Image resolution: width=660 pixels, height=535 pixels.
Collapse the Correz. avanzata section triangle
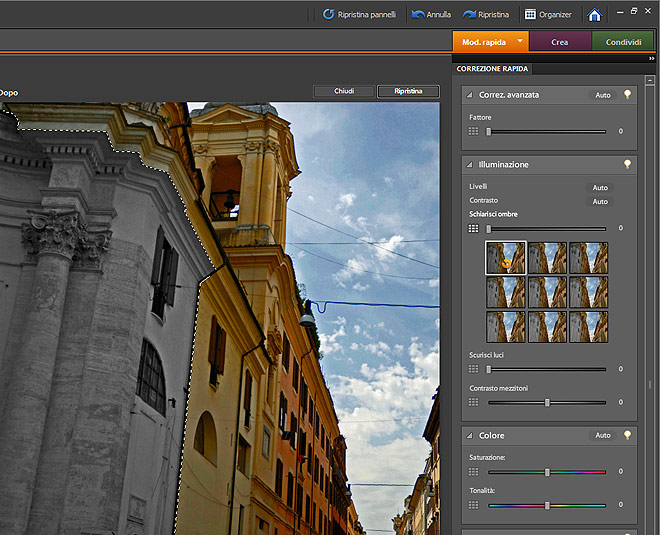[x=469, y=95]
